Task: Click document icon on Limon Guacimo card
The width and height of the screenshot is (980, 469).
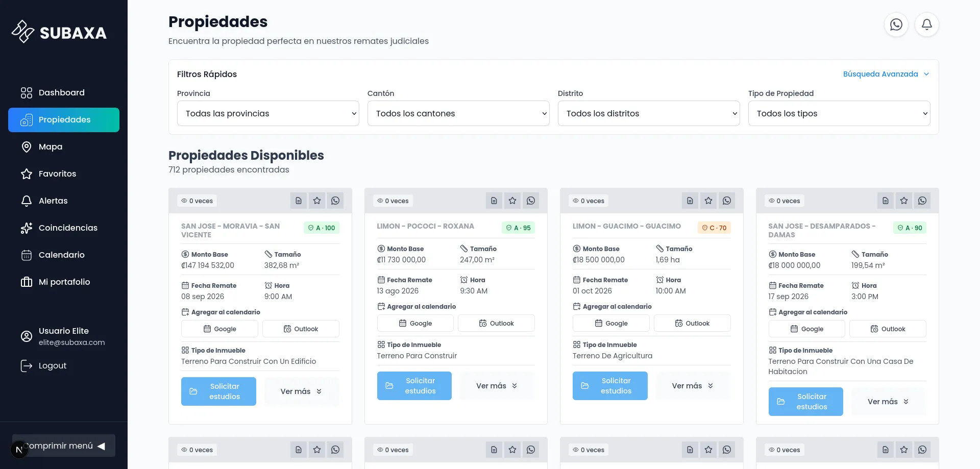Action: 690,201
